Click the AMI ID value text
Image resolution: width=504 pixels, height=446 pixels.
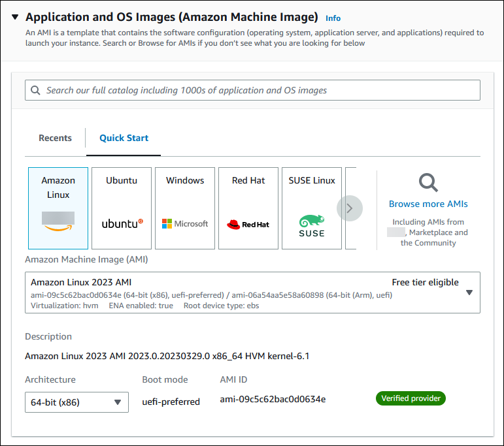[273, 399]
